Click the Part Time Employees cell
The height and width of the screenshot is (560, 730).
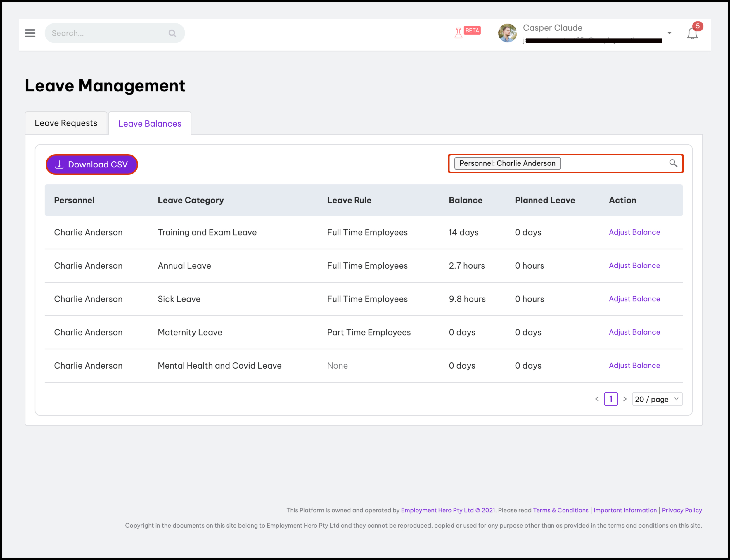click(x=369, y=332)
